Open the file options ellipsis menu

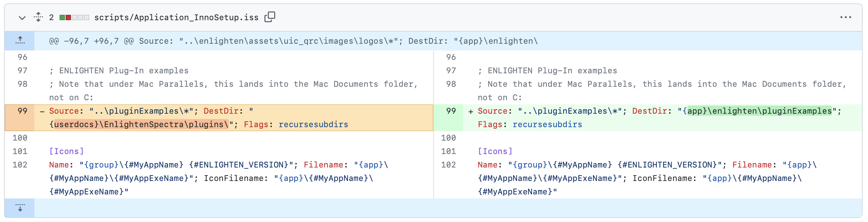pyautogui.click(x=845, y=17)
